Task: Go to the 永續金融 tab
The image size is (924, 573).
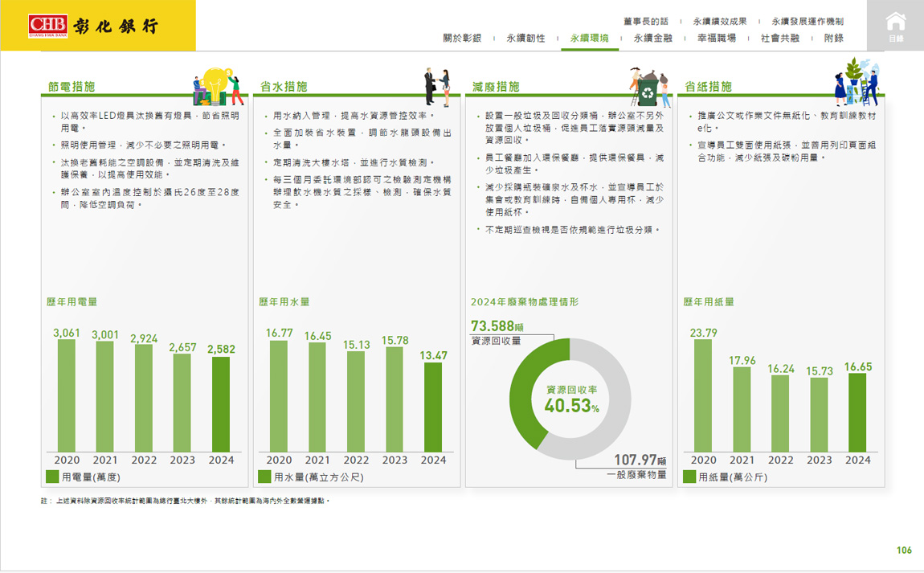Action: tap(652, 38)
